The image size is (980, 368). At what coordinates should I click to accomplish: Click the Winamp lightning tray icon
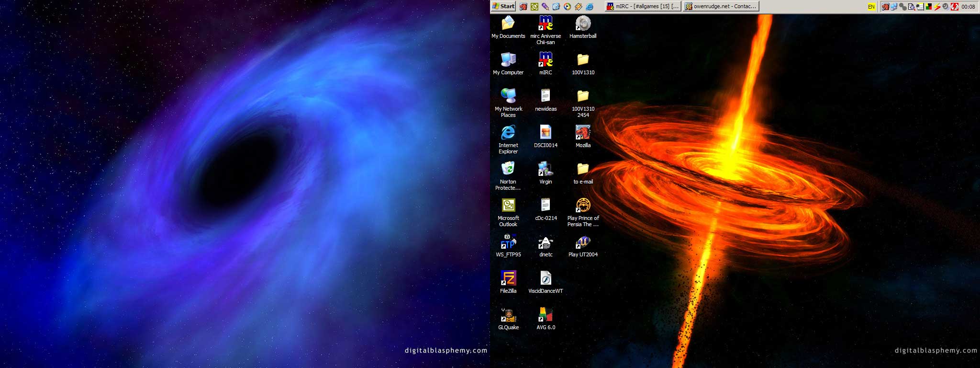(x=937, y=7)
